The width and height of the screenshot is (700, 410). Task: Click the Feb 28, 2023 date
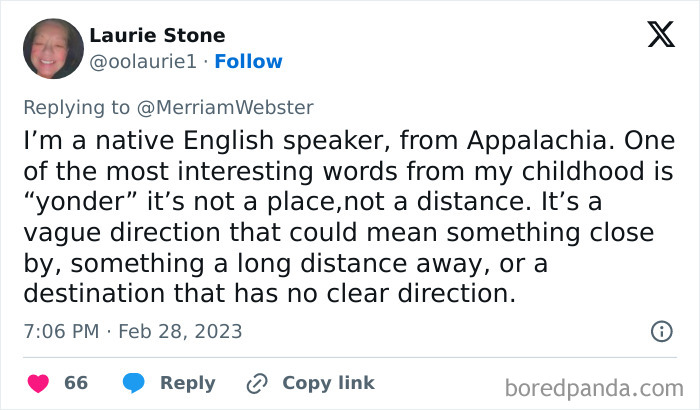point(180,331)
